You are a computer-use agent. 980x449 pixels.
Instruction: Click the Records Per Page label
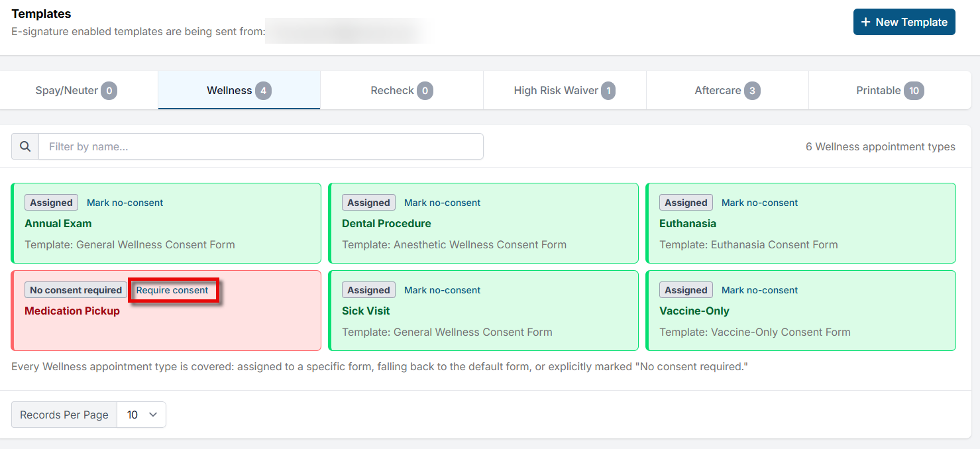click(x=64, y=415)
